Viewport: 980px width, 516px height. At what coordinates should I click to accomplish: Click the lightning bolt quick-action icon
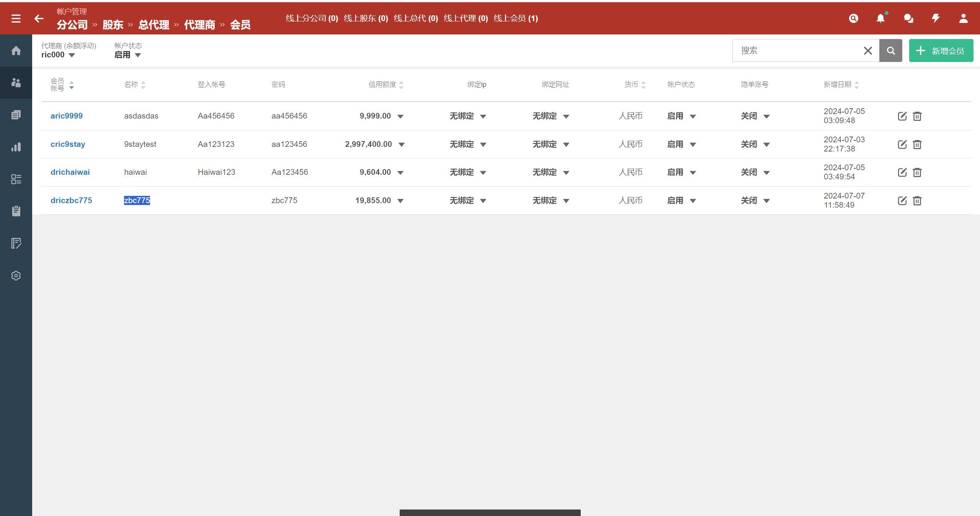coord(936,18)
